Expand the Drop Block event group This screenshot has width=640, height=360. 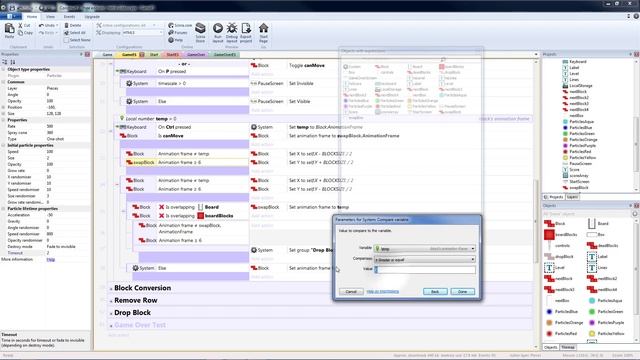[x=111, y=313]
